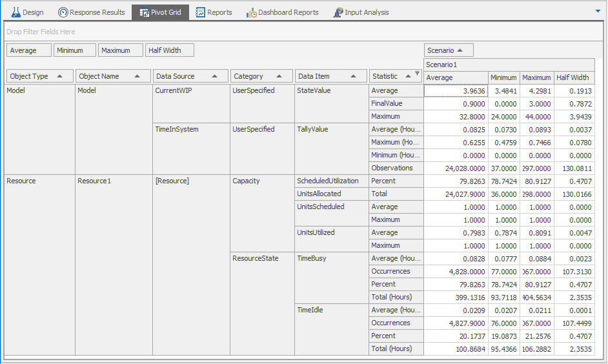Click the 32.8000 maximum average cell
The height and width of the screenshot is (364, 608).
tap(456, 116)
